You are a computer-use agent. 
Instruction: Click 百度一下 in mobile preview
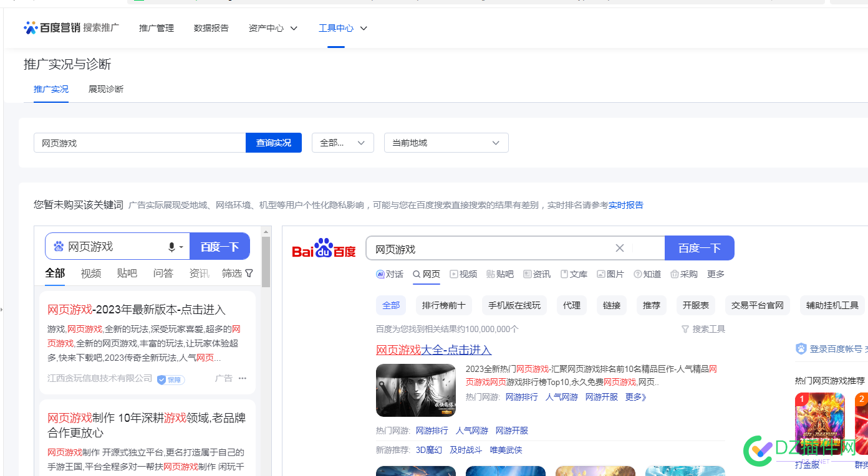pos(219,247)
